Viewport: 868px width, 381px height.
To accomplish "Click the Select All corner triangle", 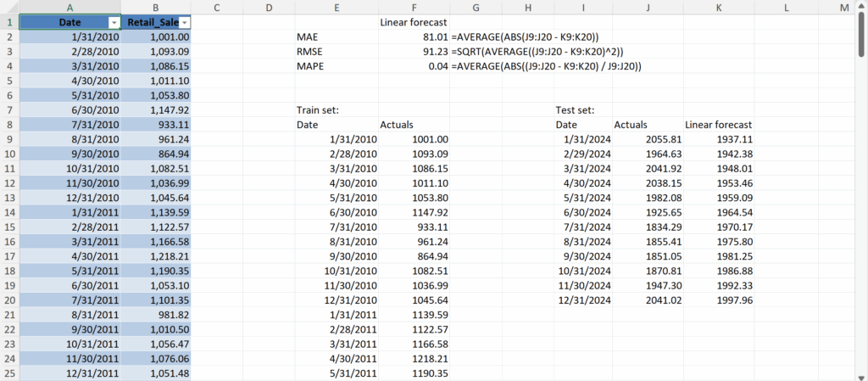I will pyautogui.click(x=8, y=8).
